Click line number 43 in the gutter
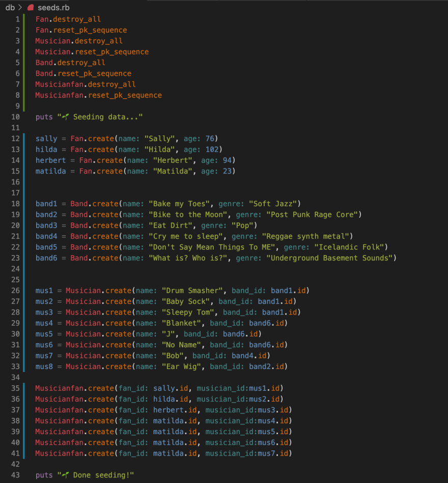Viewport: 448px width, 483px height. pyautogui.click(x=15, y=475)
